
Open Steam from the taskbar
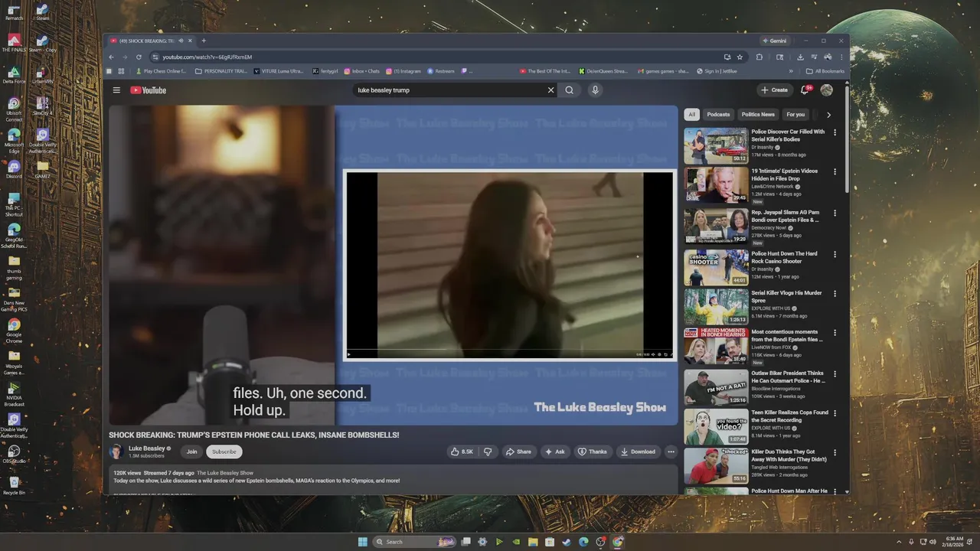567,542
